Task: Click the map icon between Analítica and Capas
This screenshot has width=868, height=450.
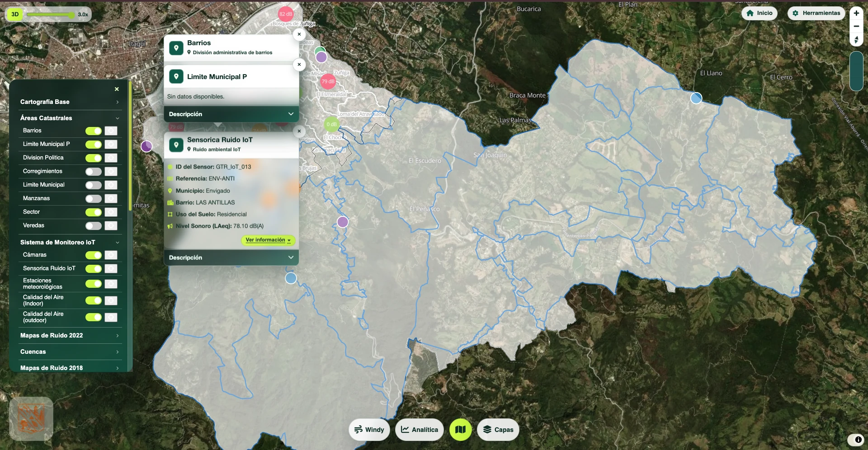Action: 461,430
